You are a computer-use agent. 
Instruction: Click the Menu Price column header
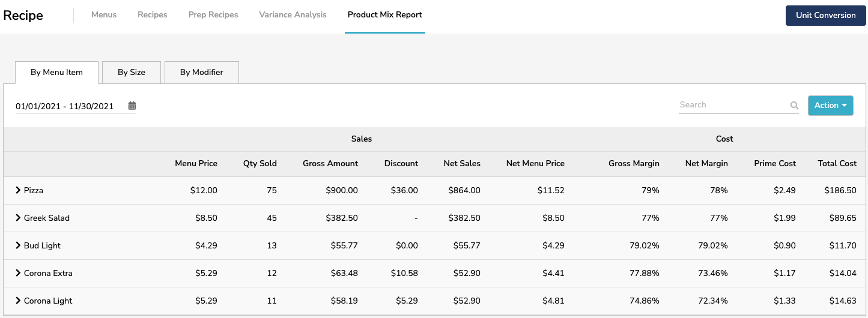coord(196,163)
